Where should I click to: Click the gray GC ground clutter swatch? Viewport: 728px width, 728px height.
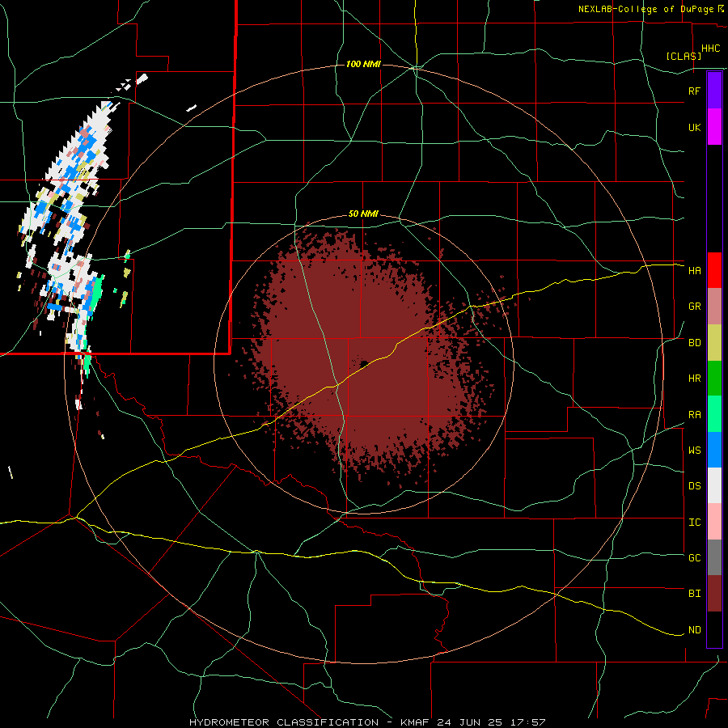click(x=714, y=557)
